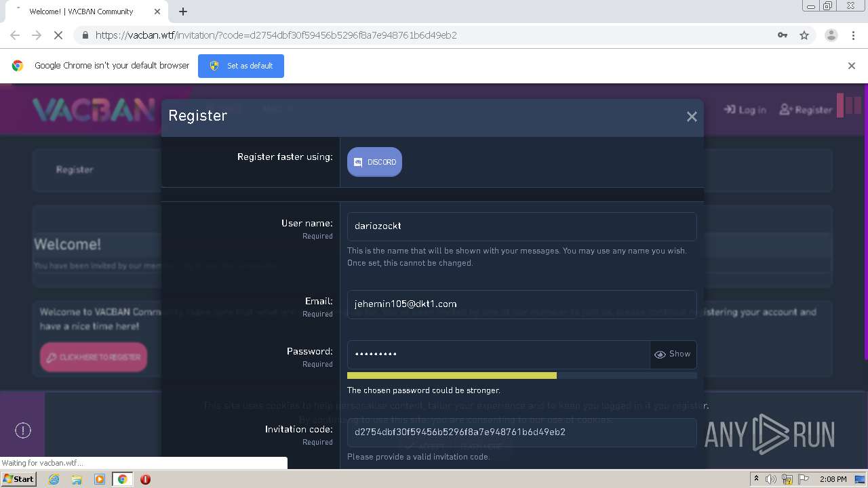Close the VACBAN Community tab
868x488 pixels.
157,12
